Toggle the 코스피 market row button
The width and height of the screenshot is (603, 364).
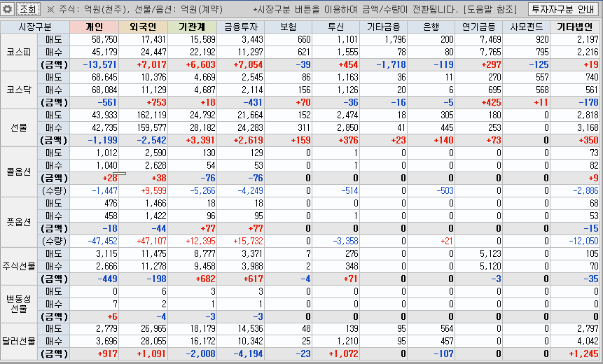point(19,52)
